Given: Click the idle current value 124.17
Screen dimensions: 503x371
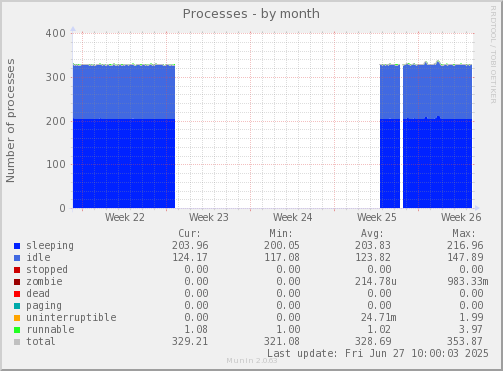Looking at the screenshot, I should coord(190,257).
